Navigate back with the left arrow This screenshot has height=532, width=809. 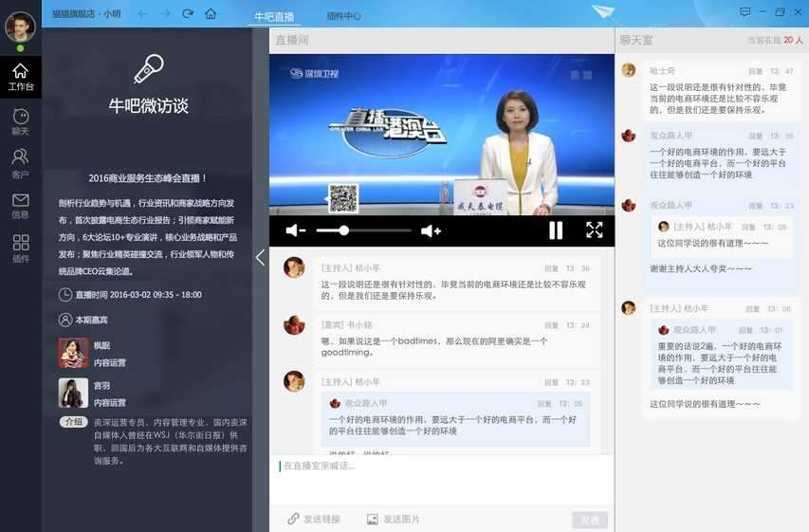142,13
